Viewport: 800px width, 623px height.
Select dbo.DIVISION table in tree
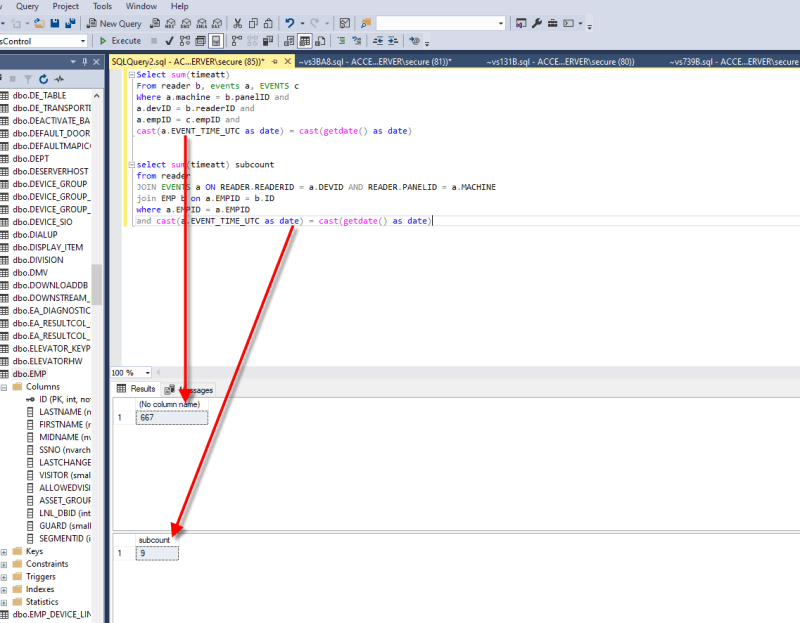pyautogui.click(x=38, y=260)
